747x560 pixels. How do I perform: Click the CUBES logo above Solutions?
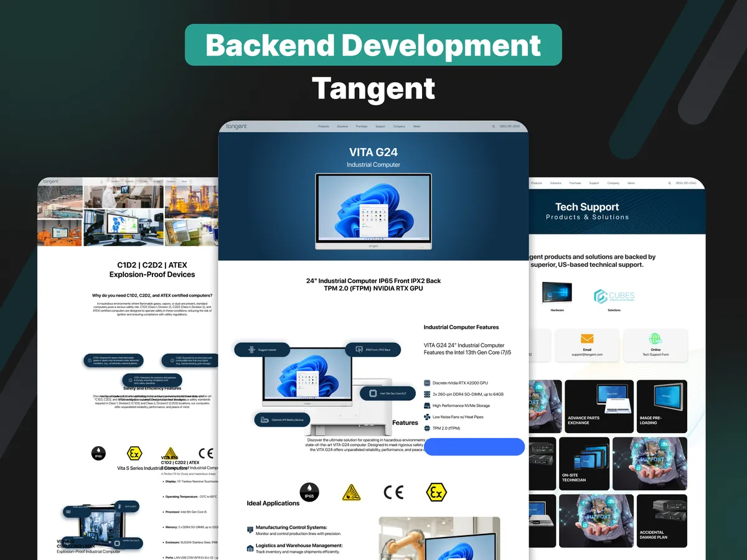pyautogui.click(x=614, y=296)
